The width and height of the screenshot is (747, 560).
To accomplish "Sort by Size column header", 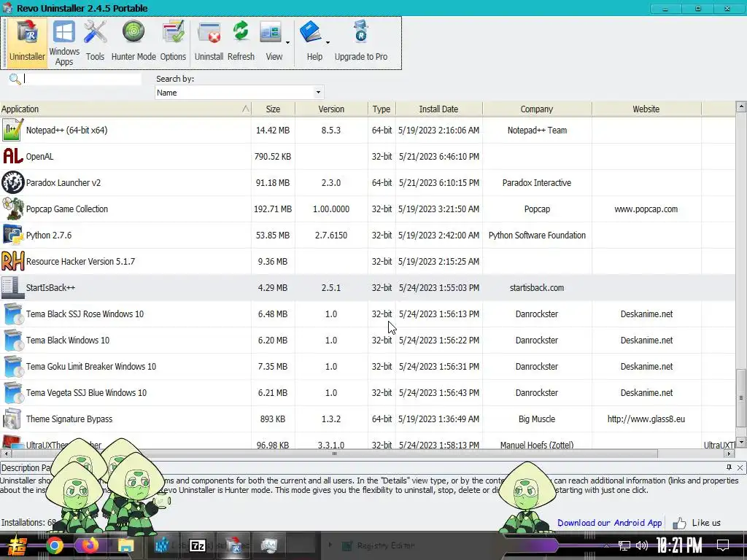I will click(273, 109).
